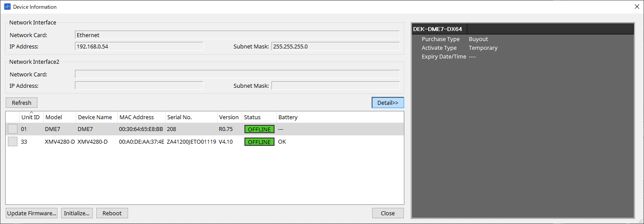Sort by Unit ID column header
Image resolution: width=644 pixels, height=224 pixels.
[x=31, y=117]
